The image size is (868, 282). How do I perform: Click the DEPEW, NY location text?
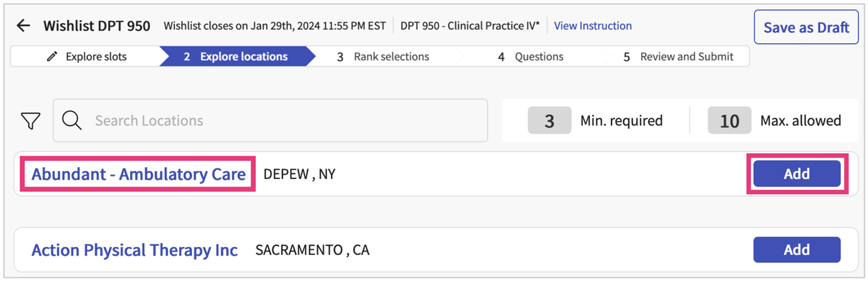coord(299,174)
